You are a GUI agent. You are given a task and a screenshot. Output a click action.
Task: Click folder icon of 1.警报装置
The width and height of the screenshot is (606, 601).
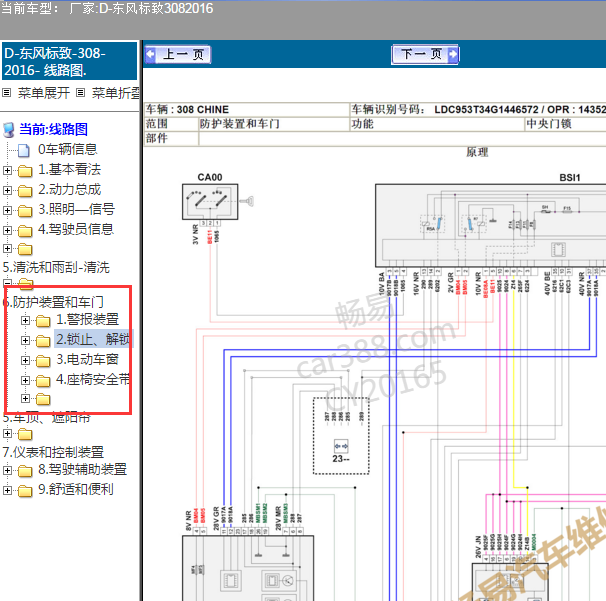[x=43, y=320]
